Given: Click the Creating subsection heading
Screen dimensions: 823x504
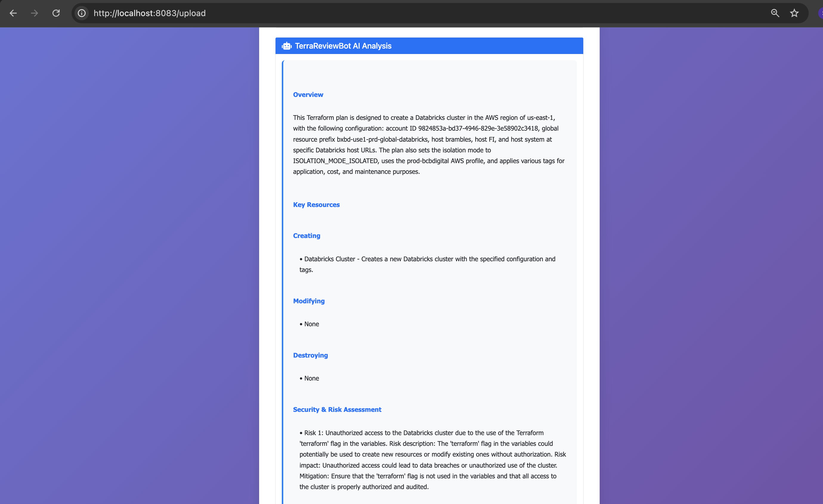Looking at the screenshot, I should [x=306, y=236].
